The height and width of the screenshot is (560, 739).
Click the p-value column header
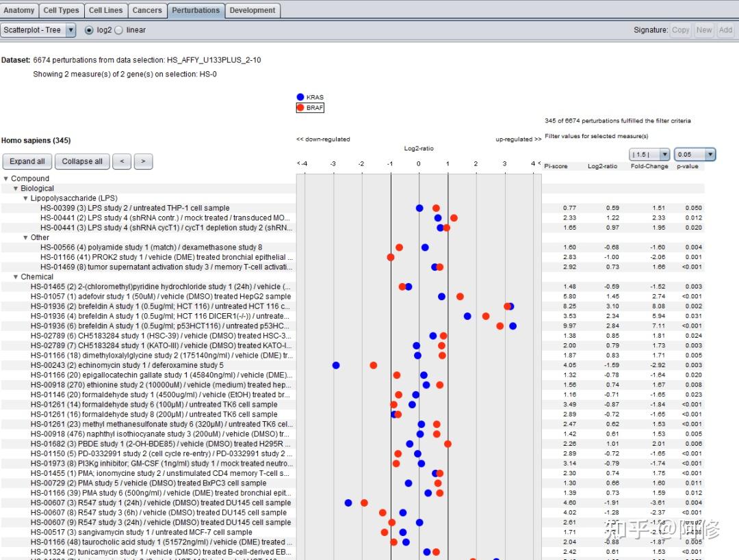pyautogui.click(x=688, y=166)
